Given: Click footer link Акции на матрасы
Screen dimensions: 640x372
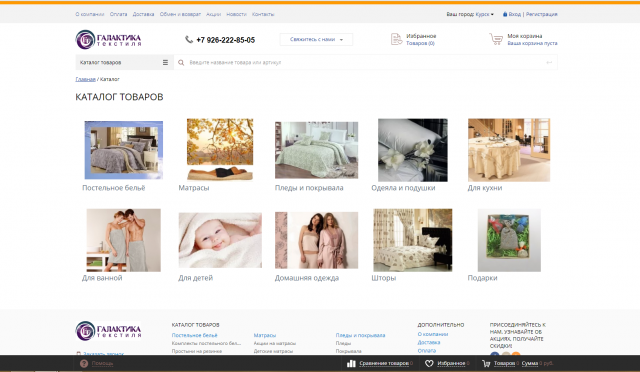Looking at the screenshot, I should point(275,343).
